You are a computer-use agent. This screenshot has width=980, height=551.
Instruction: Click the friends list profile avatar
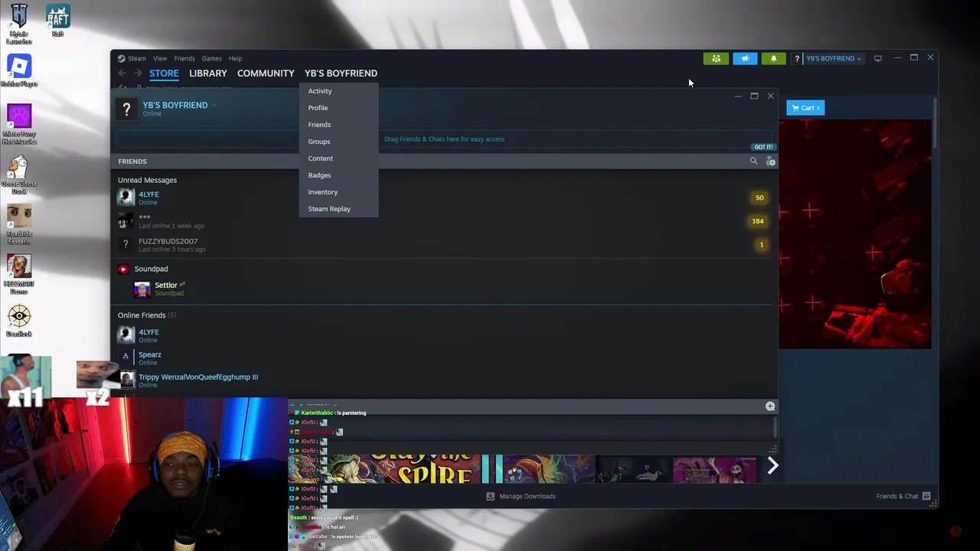(x=126, y=110)
